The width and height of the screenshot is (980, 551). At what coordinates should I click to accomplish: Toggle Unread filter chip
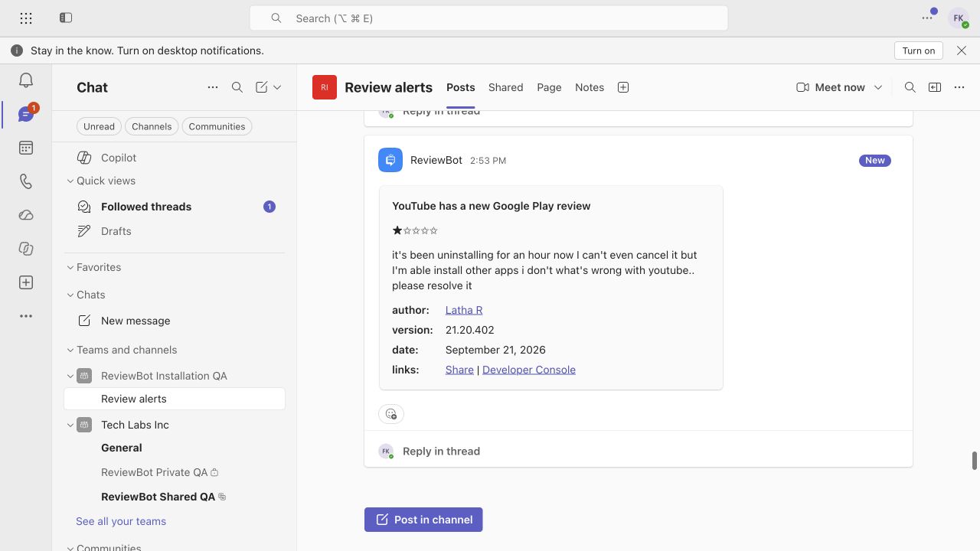pyautogui.click(x=99, y=126)
